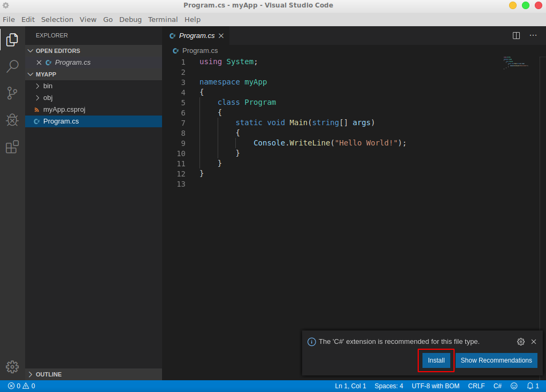Open notifications bell in status bar

pyautogui.click(x=533, y=386)
